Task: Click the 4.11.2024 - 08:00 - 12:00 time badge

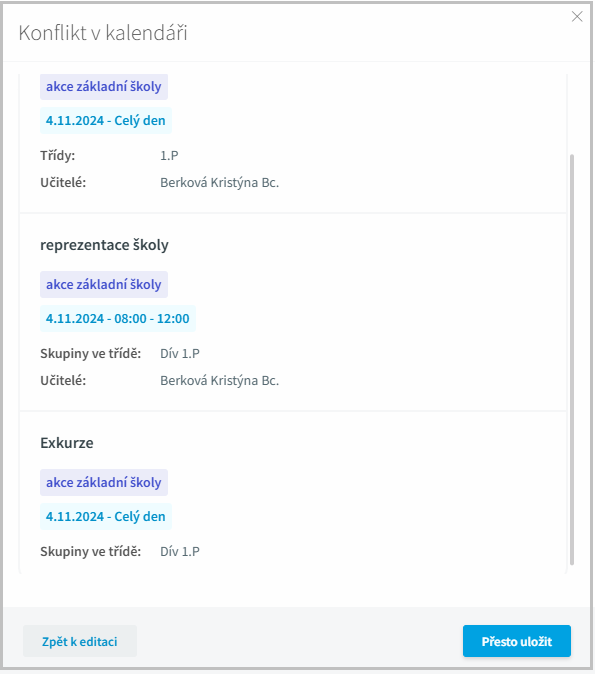Action: point(118,319)
